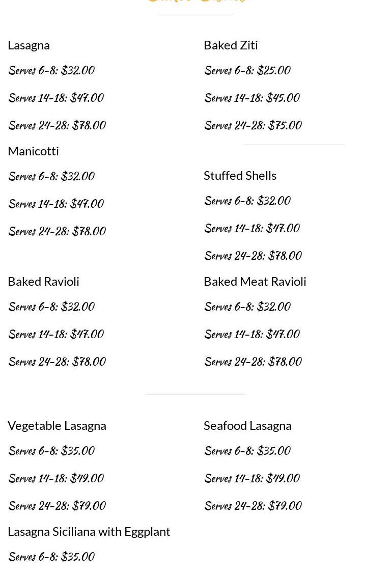This screenshot has width=392, height=573.
Task: Click the Vegetable Lasagna heading
Action: 57,425
